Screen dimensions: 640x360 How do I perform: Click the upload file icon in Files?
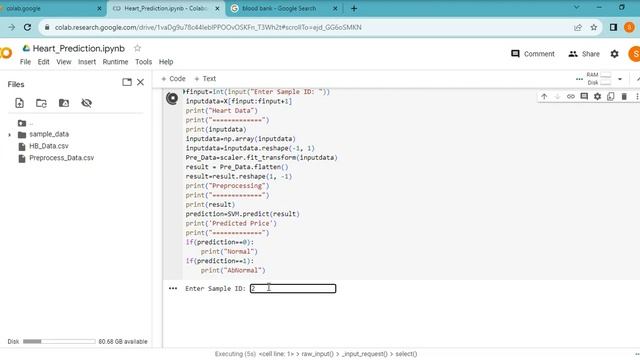click(x=19, y=103)
